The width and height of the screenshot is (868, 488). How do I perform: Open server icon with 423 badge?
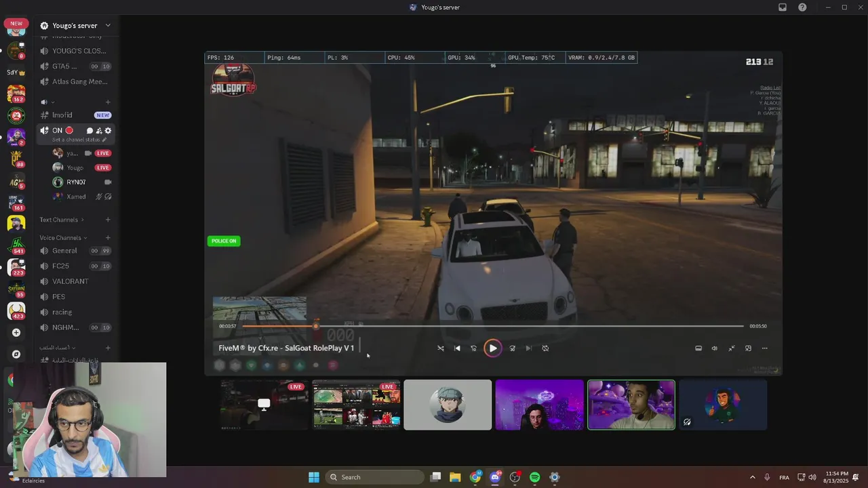pos(16,310)
